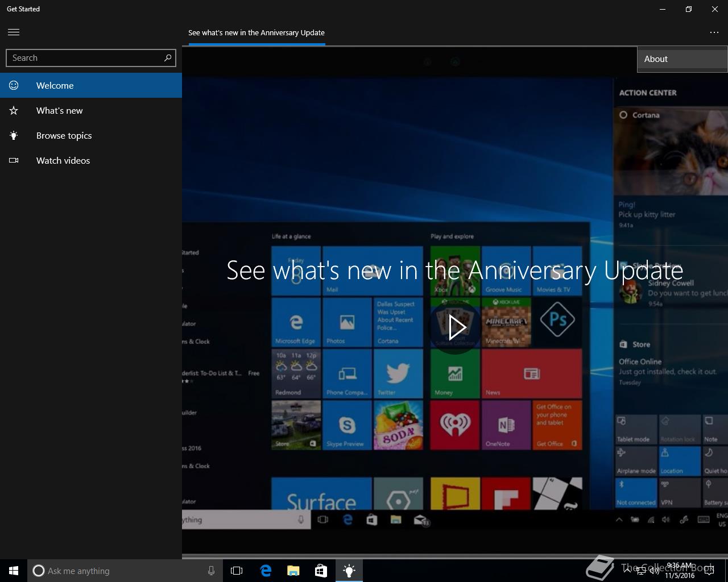Select the Anniversary Update tab
Viewport: 728px width, 582px height.
[257, 33]
